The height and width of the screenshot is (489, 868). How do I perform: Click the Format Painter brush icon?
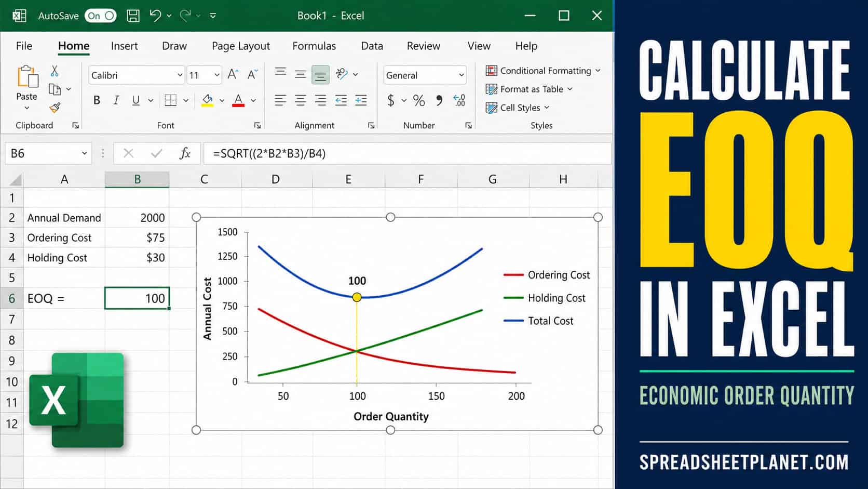click(x=55, y=108)
